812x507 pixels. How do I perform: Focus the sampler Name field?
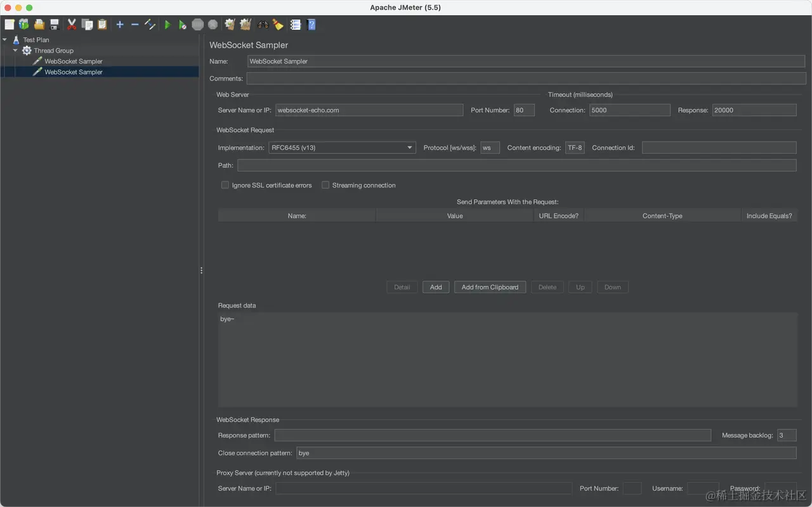527,62
